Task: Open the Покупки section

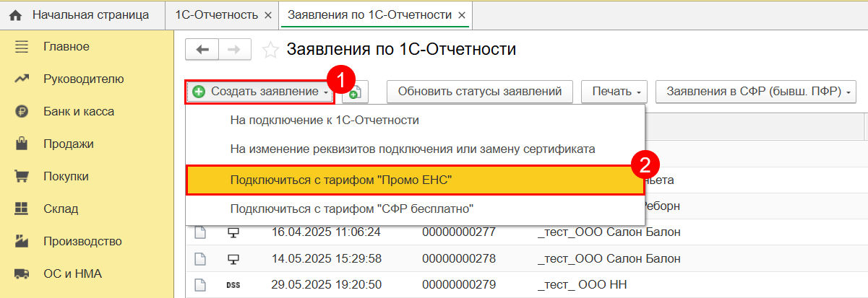Action: click(66, 176)
